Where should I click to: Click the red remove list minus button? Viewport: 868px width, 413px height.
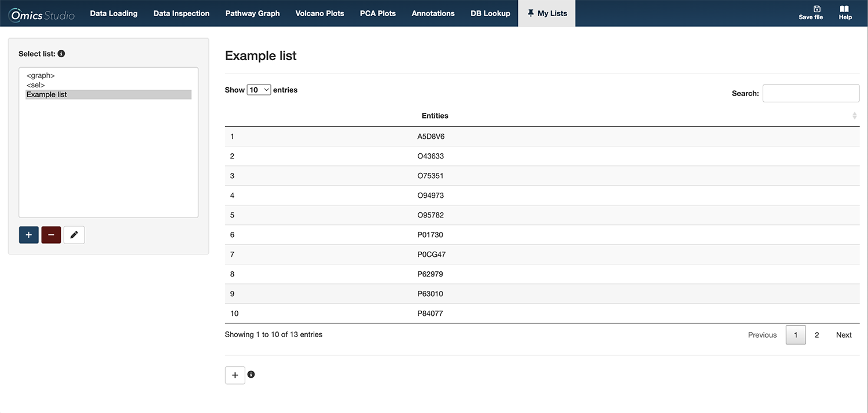51,235
